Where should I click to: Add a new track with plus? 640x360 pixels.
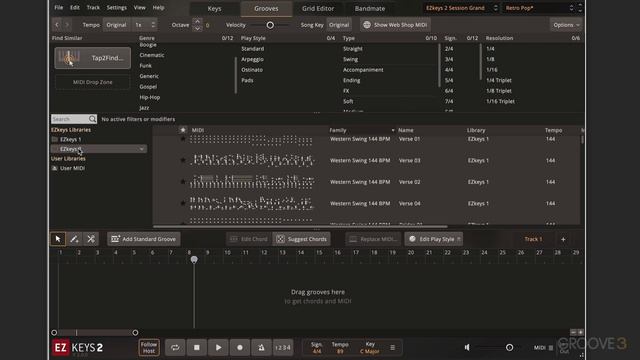pos(563,239)
